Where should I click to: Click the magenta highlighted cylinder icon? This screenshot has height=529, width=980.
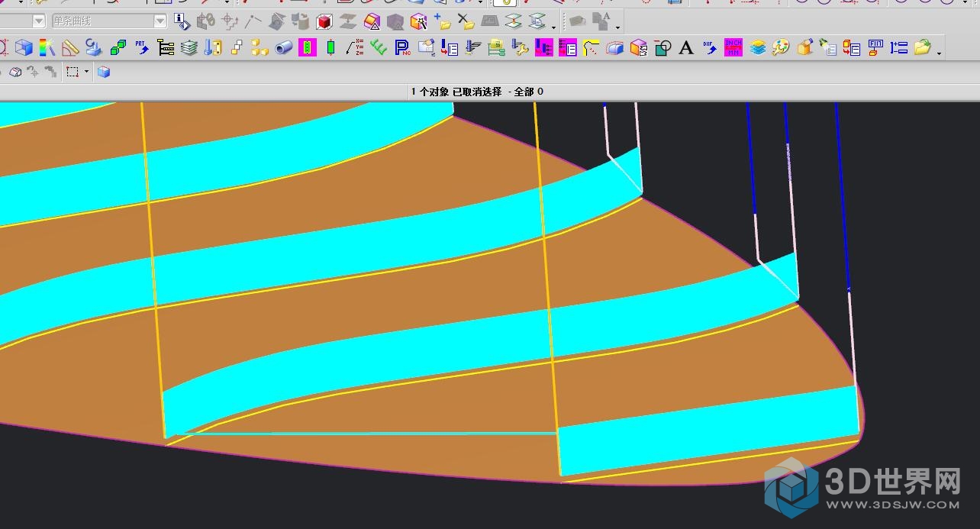coord(308,48)
